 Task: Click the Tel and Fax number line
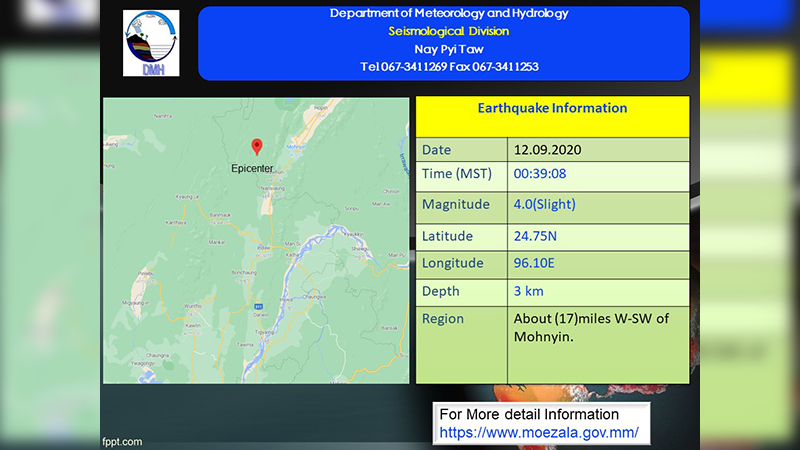point(449,67)
